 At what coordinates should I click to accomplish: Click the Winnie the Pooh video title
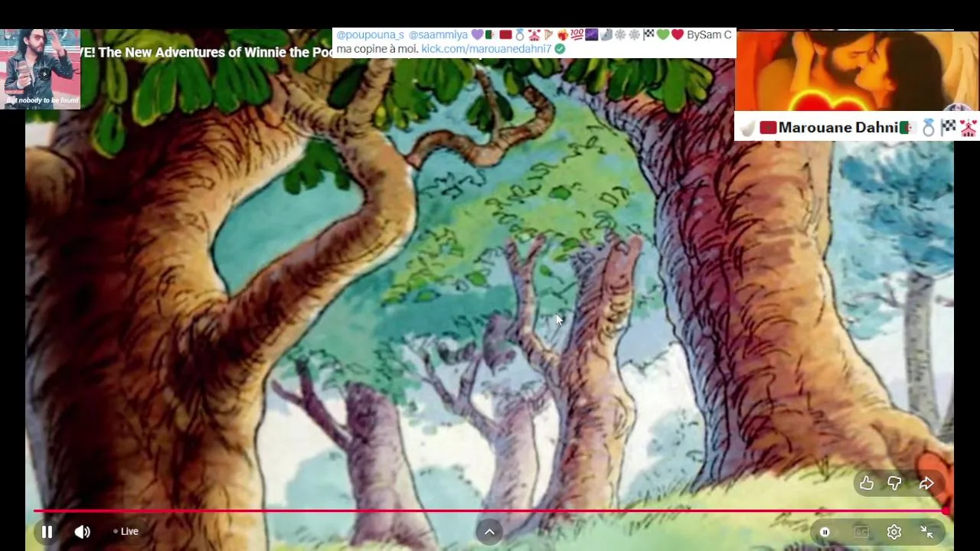pyautogui.click(x=207, y=53)
